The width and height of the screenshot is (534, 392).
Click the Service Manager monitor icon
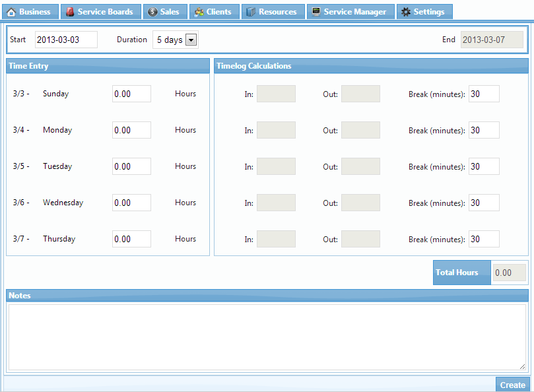(316, 12)
